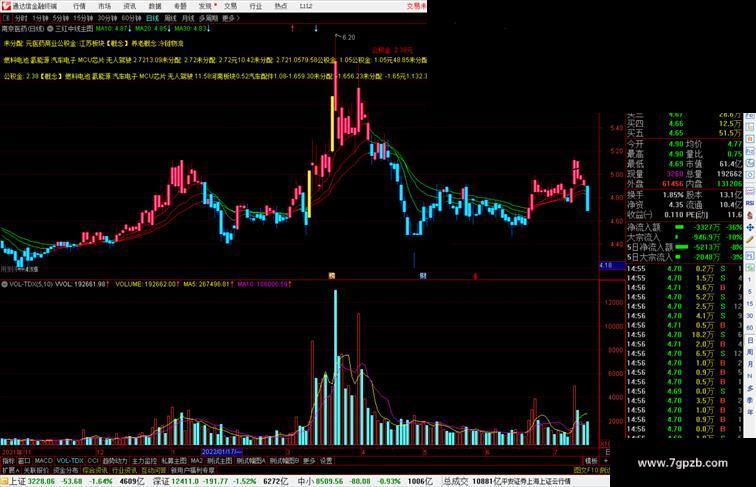756x487 pixels.
Task: Click sidebar 月 monthly shortcut
Action: (750, 365)
